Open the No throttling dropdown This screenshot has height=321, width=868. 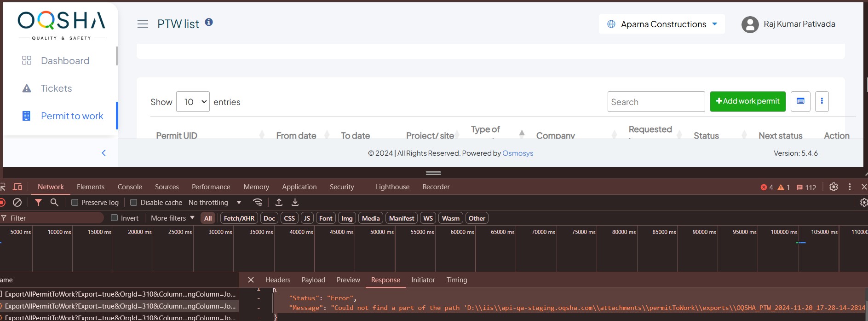(x=215, y=203)
